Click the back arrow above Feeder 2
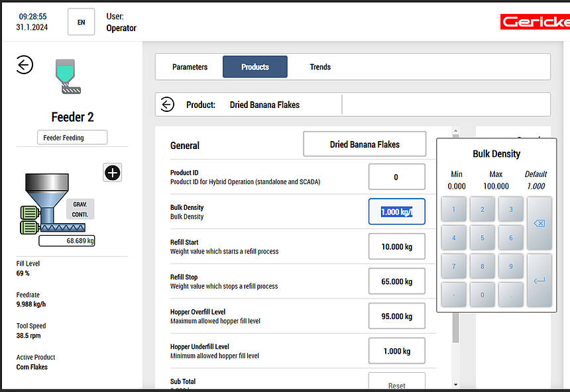This screenshot has width=570, height=392. 25,65
